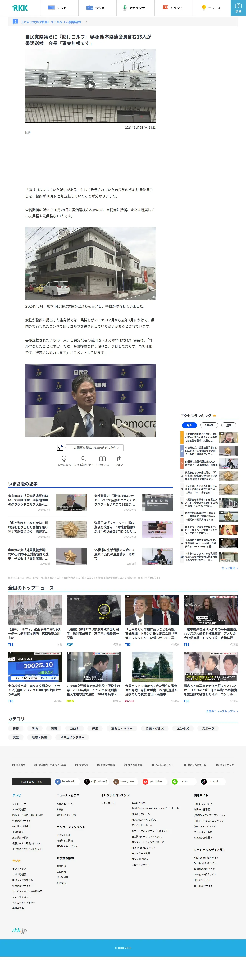The width and height of the screenshot is (246, 980).
Task: Select the 経済 category pill
Action: tap(95, 729)
